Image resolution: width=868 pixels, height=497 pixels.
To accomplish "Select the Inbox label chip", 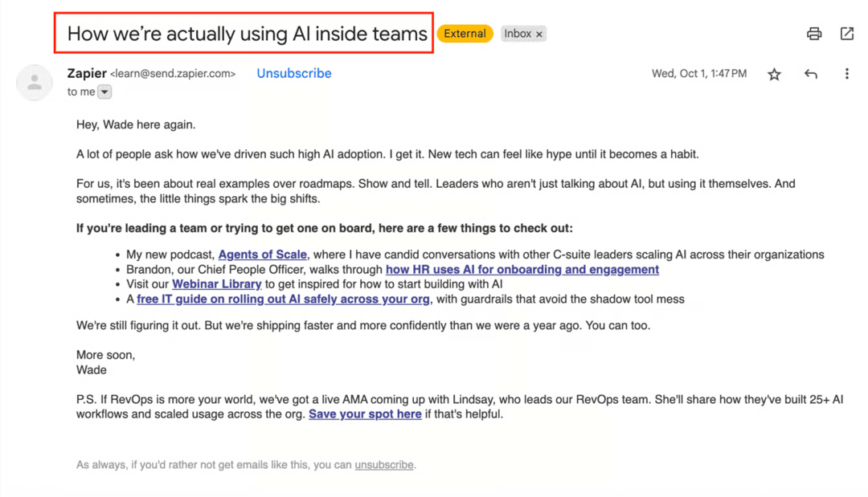I will click(517, 34).
